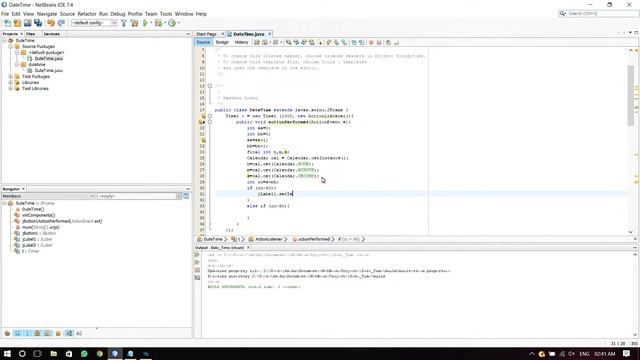Toggle Show Non-Public Members filter in Navigator

pyautogui.click(x=38, y=333)
